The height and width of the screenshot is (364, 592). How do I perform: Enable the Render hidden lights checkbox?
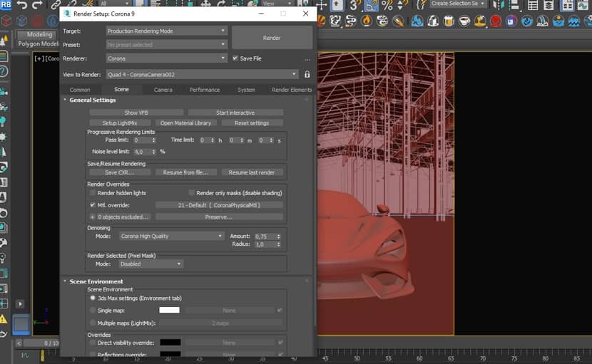[93, 193]
